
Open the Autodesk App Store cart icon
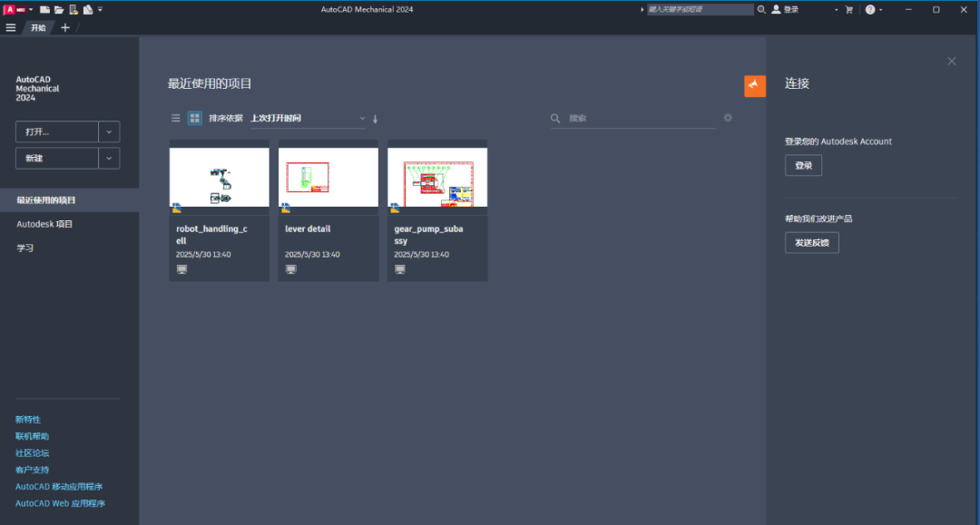(849, 9)
